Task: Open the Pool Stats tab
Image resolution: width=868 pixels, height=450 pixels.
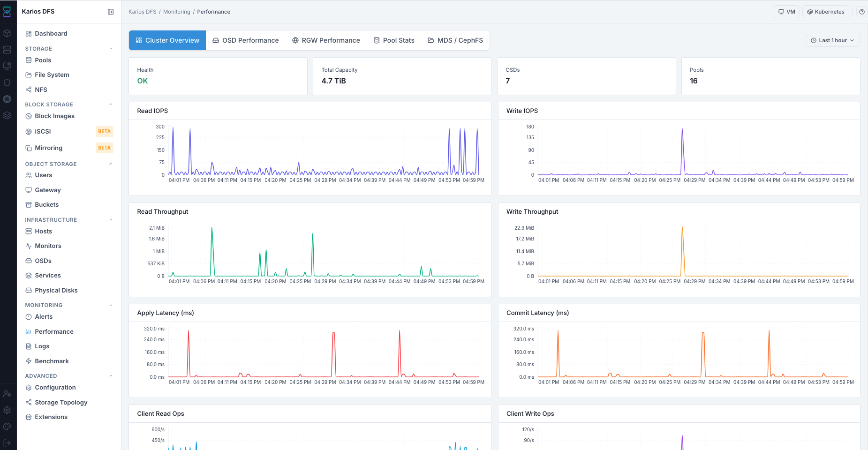Action: click(x=394, y=40)
